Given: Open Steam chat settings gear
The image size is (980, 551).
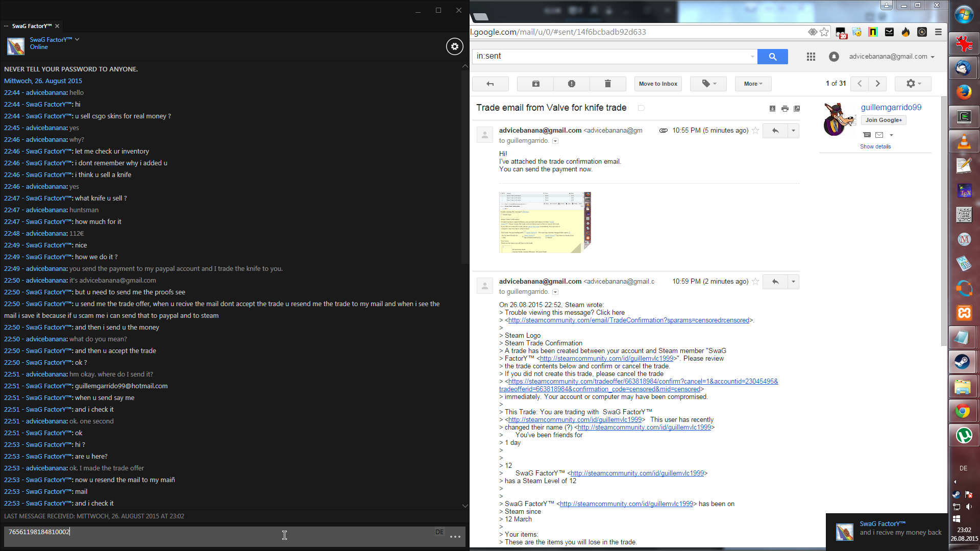Looking at the screenshot, I should pos(454,46).
